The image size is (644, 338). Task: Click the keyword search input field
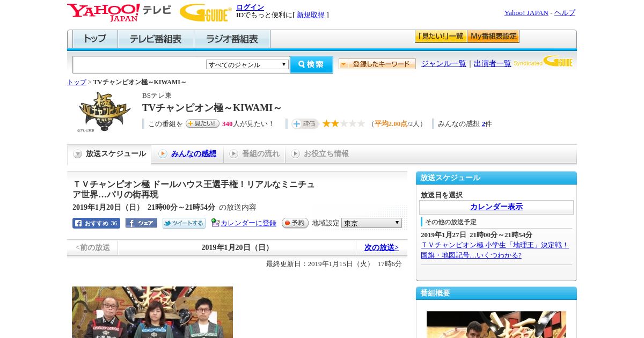pos(140,64)
